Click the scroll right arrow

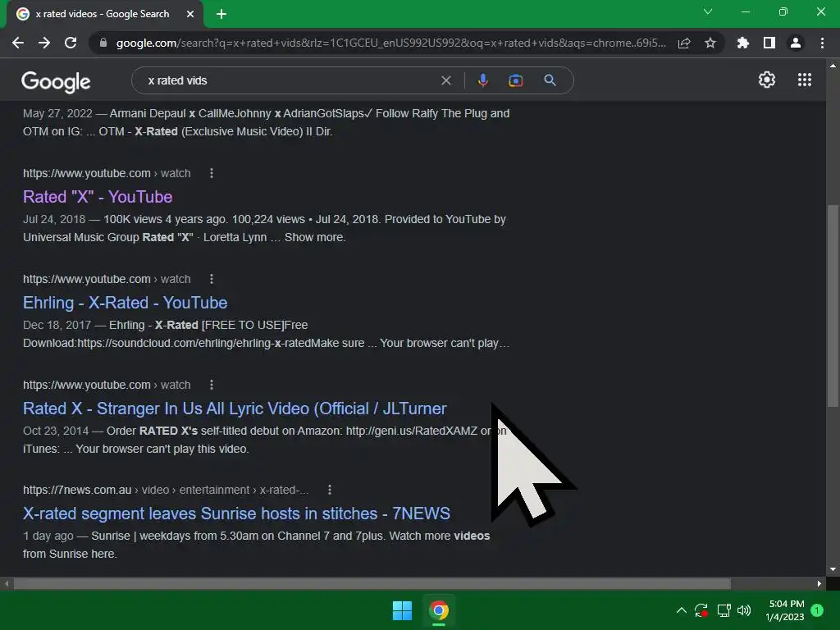pyautogui.click(x=819, y=583)
